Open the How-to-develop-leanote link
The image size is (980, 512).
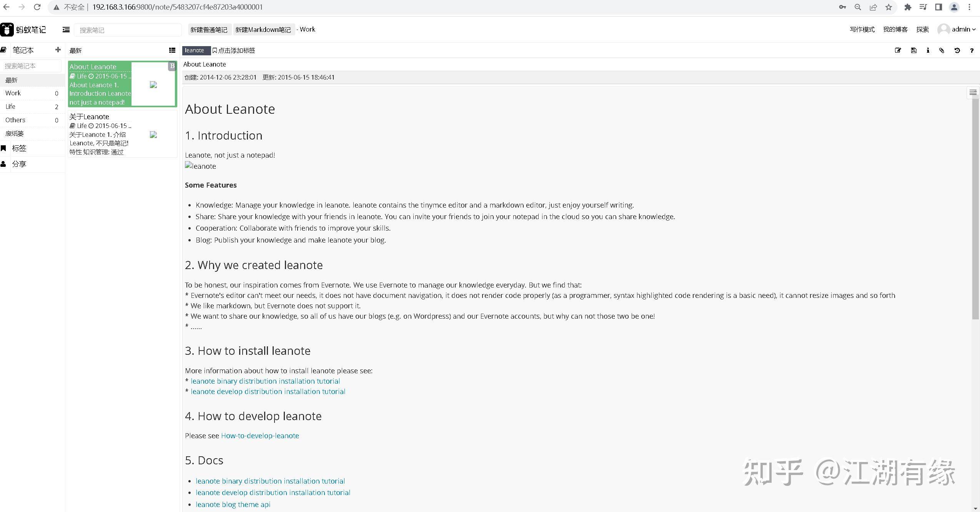(x=260, y=436)
